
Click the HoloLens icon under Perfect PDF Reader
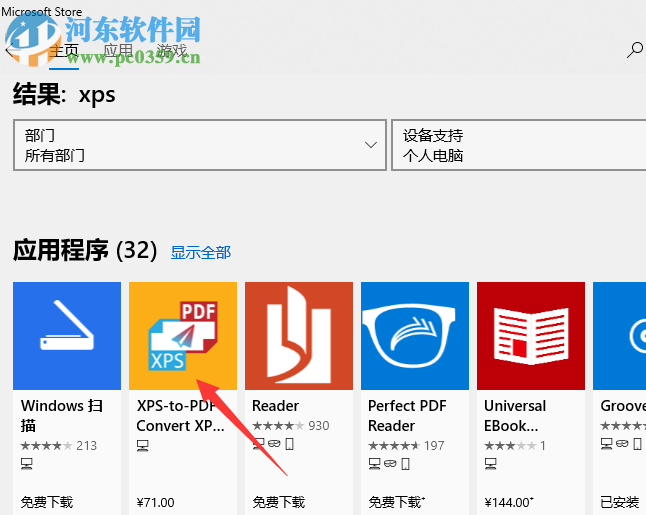click(390, 464)
